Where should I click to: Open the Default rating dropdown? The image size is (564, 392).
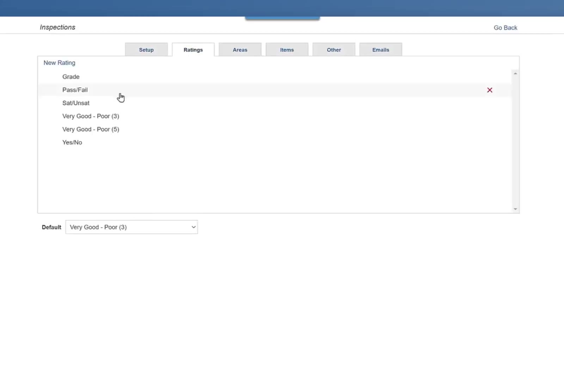pos(131,227)
